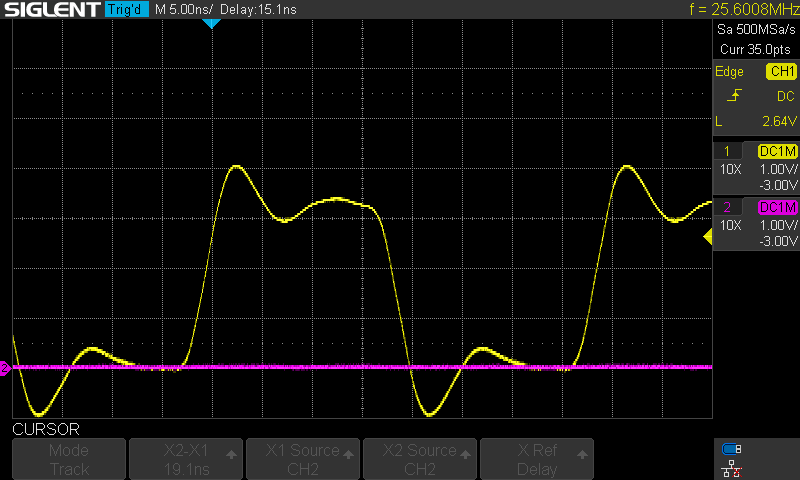Click the blue trigger position marker at top
Viewport: 800px width, 480px height.
(x=210, y=22)
